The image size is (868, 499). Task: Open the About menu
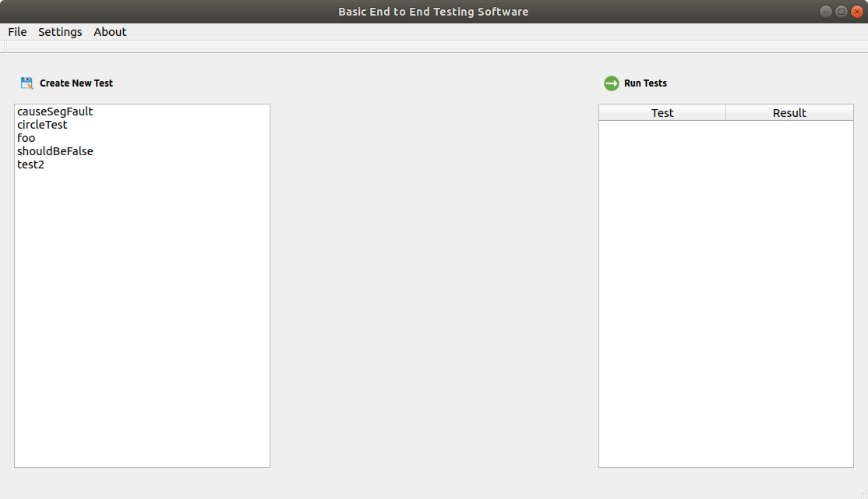(110, 32)
